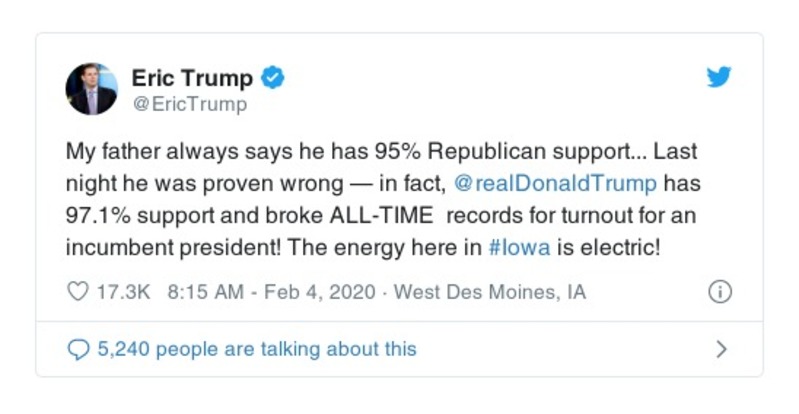This screenshot has width=799, height=414.
Task: Expand the conversation via right chevron
Action: [721, 349]
